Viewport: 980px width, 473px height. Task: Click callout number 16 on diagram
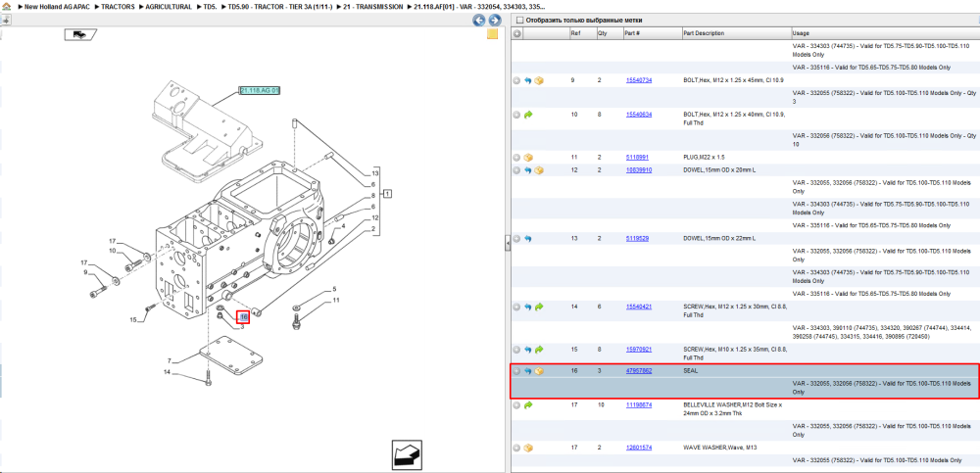(244, 317)
